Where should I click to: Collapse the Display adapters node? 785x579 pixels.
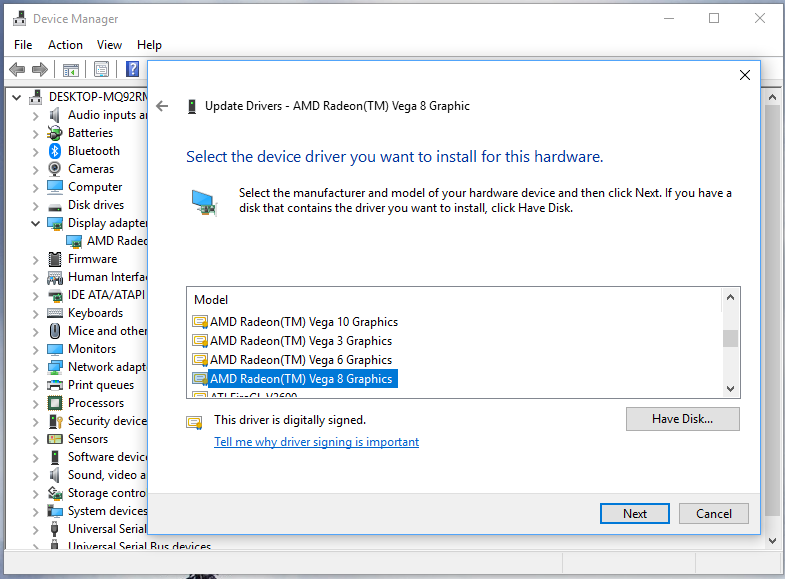coord(35,223)
